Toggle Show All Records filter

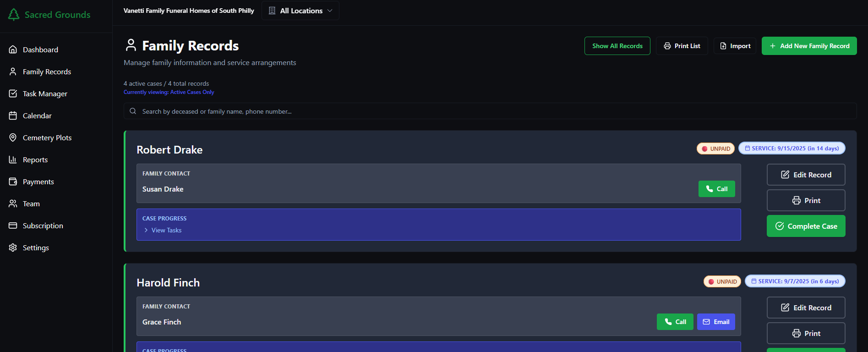point(617,46)
